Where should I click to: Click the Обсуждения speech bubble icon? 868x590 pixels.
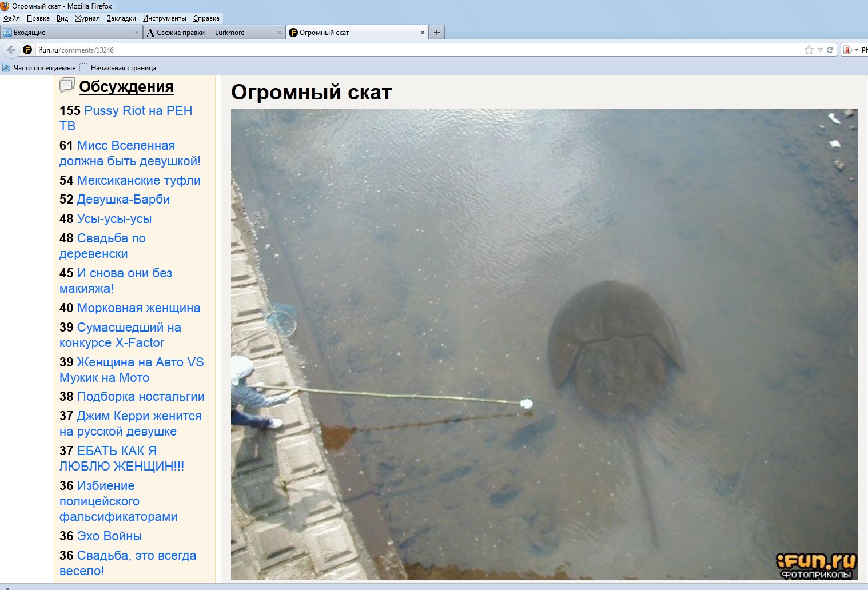tap(67, 86)
